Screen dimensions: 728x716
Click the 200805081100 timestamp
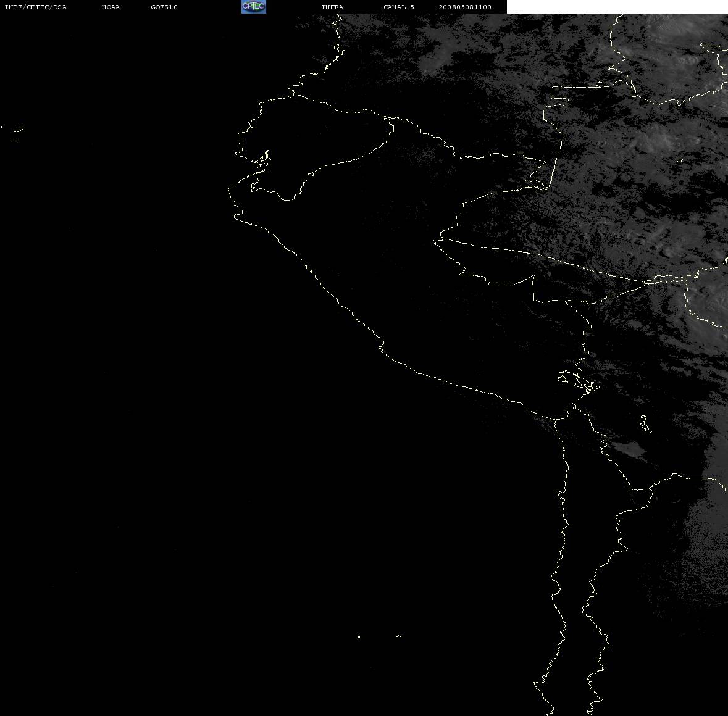(465, 7)
